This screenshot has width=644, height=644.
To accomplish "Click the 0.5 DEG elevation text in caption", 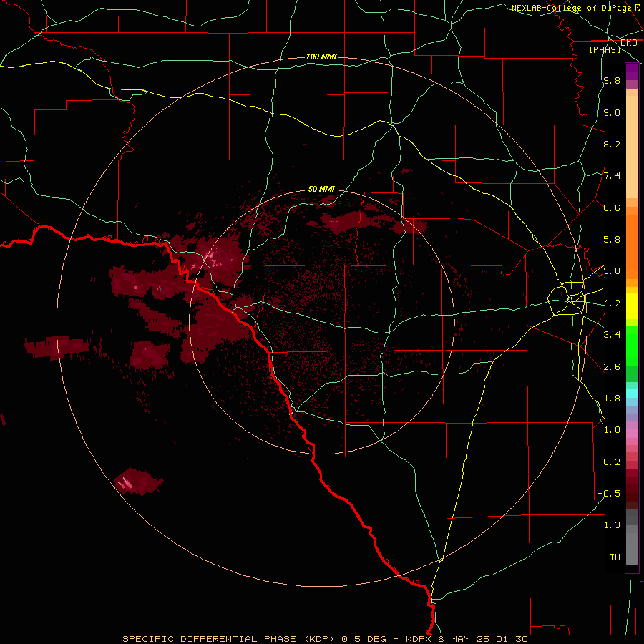I will point(364,639).
